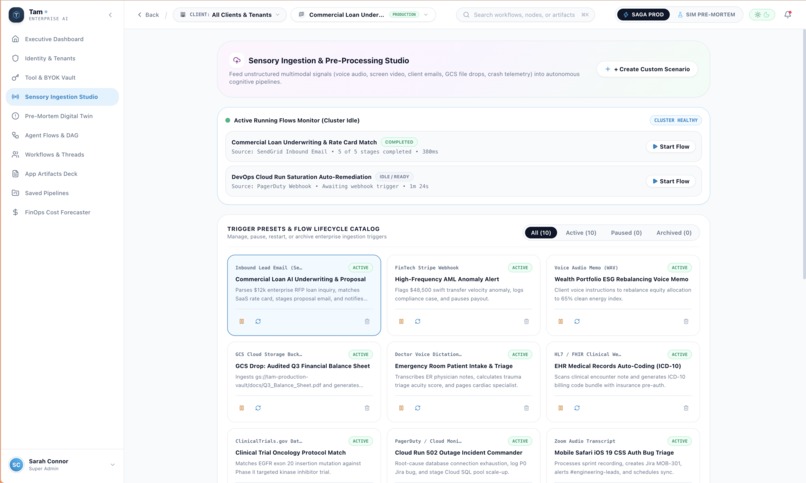Click + Create Custom Scenario button
This screenshot has height=483, width=806.
(647, 69)
